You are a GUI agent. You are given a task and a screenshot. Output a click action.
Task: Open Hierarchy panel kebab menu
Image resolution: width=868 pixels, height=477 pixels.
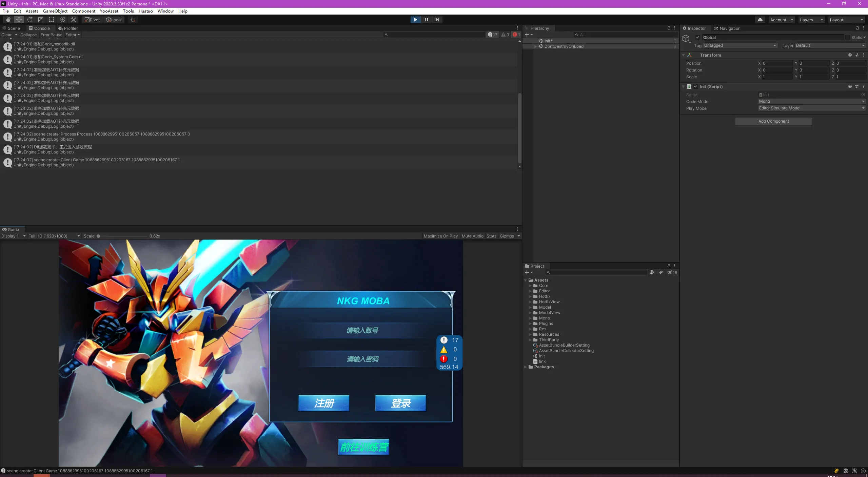point(675,28)
